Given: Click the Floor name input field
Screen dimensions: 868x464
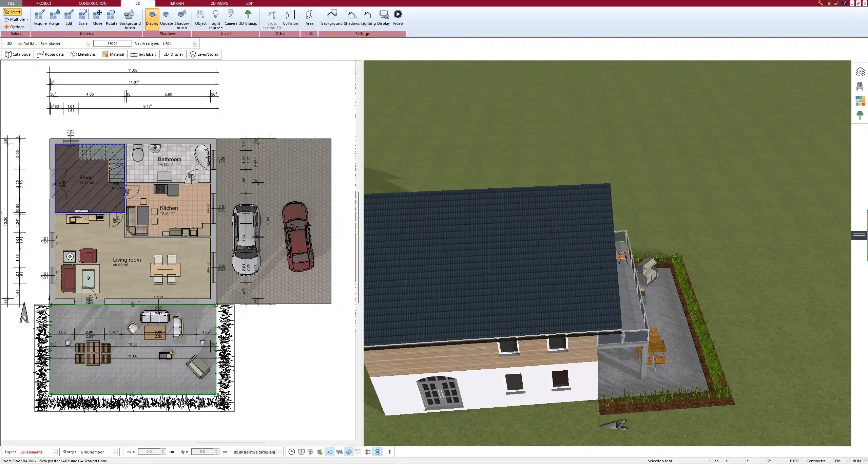Looking at the screenshot, I should [113, 43].
